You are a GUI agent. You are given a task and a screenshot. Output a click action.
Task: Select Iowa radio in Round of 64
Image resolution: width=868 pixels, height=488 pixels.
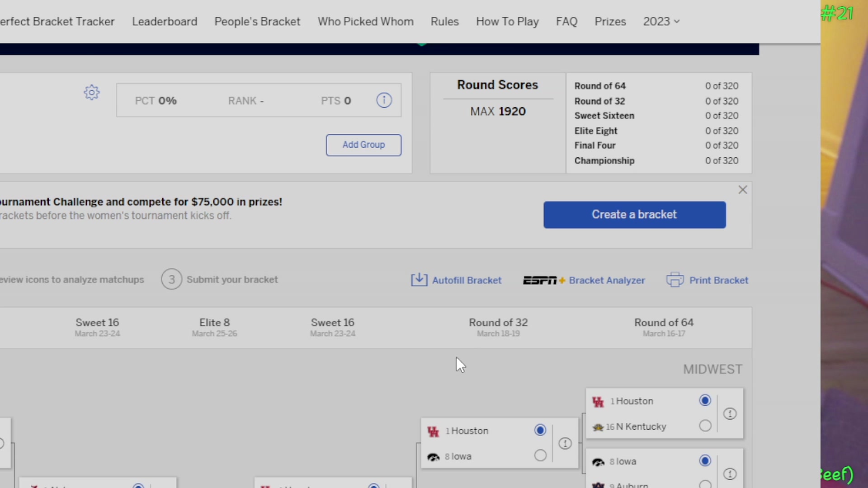pos(705,460)
